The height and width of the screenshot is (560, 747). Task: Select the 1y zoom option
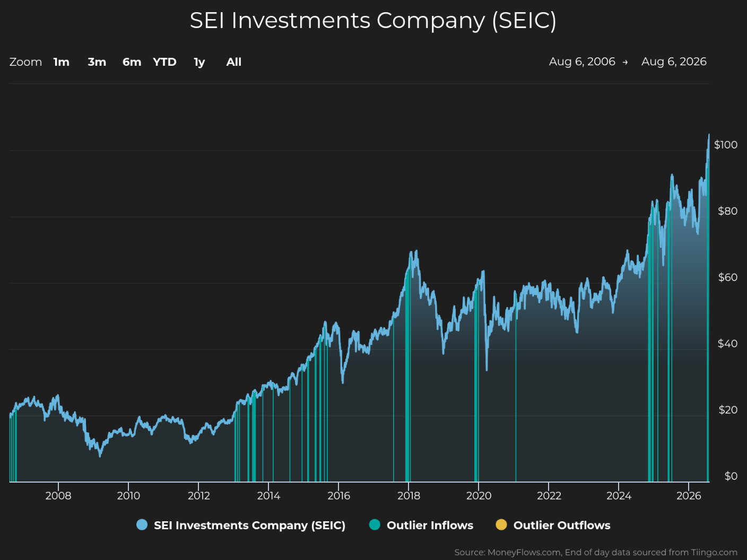coord(199,62)
